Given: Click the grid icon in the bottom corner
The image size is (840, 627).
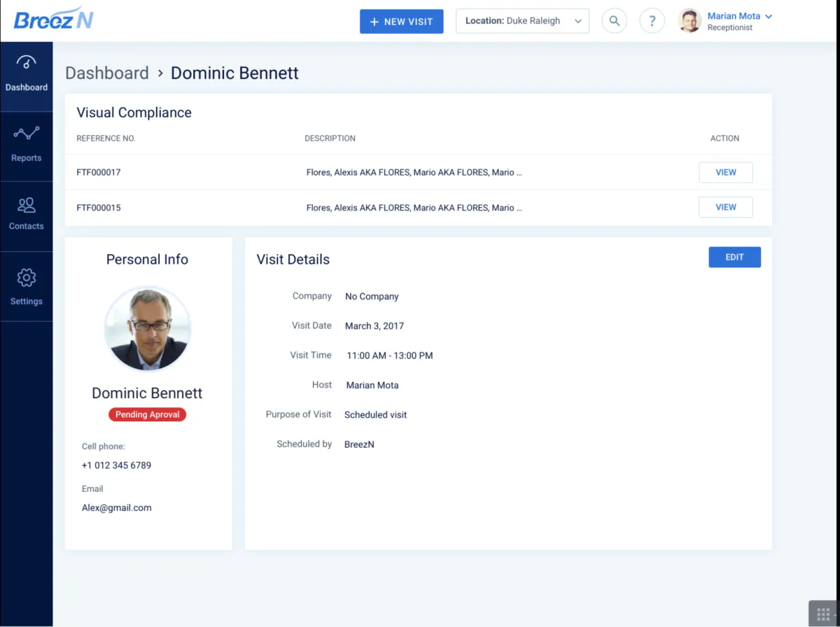Looking at the screenshot, I should point(824,614).
